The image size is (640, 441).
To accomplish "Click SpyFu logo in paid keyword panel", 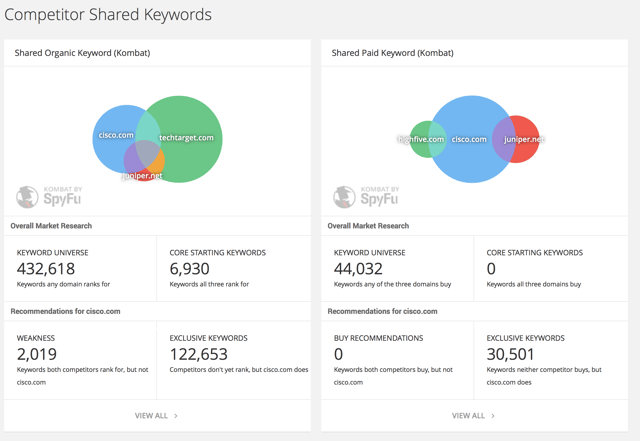I will 366,197.
